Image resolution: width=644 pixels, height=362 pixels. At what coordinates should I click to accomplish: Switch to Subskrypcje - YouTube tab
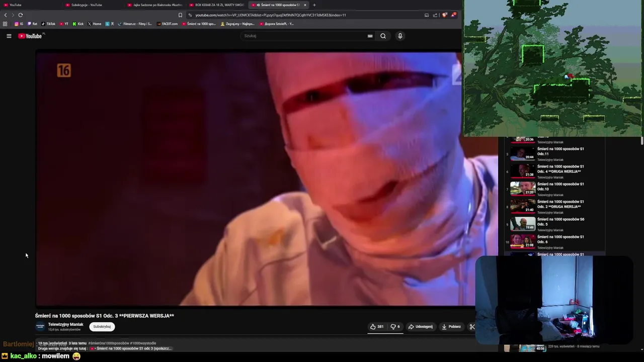tap(92, 5)
